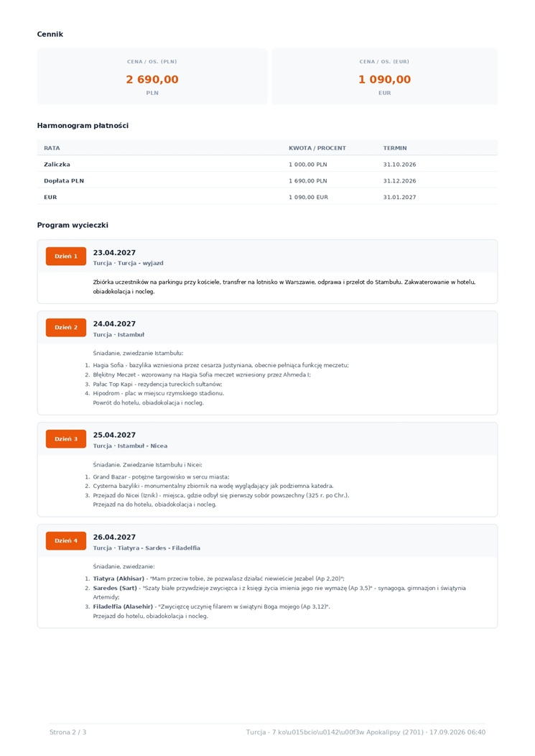Image resolution: width=535 pixels, height=756 pixels.
Task: Select the Zaliczka payment row
Action: coord(267,165)
